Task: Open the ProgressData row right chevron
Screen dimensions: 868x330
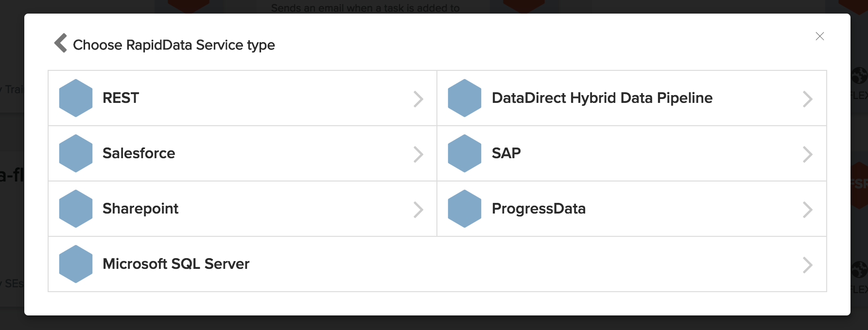Action: click(807, 210)
